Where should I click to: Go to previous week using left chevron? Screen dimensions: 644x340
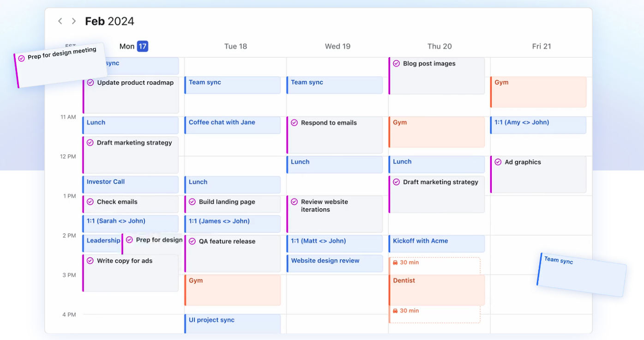(60, 21)
